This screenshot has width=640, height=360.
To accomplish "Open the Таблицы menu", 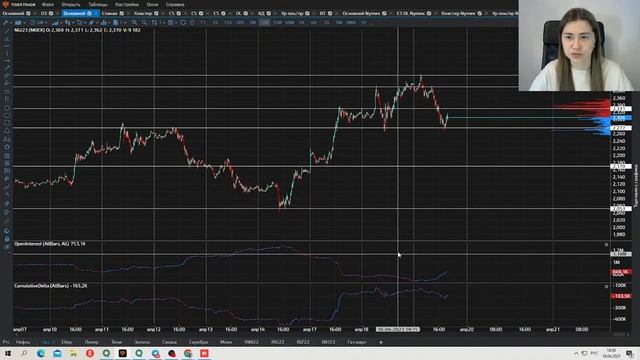I will pos(98,4).
